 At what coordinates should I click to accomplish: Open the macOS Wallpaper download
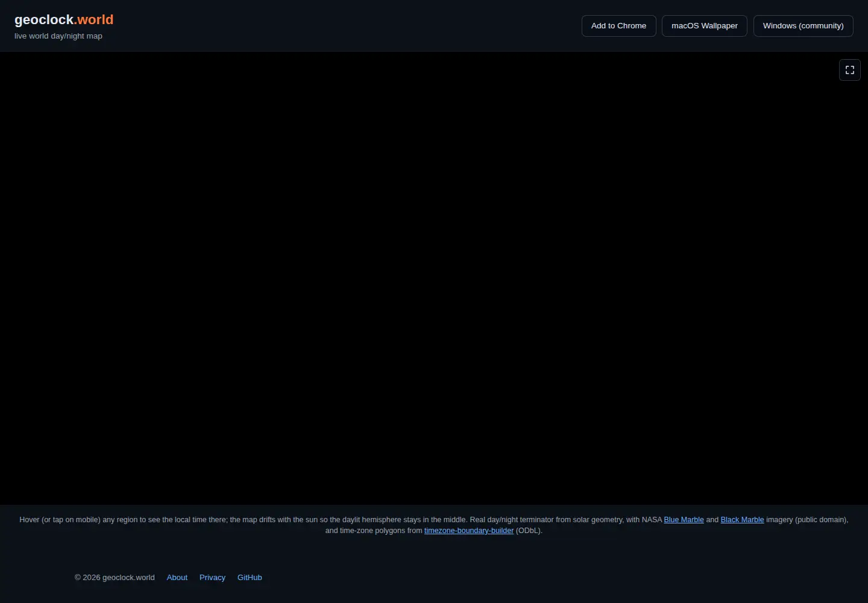[x=705, y=26]
